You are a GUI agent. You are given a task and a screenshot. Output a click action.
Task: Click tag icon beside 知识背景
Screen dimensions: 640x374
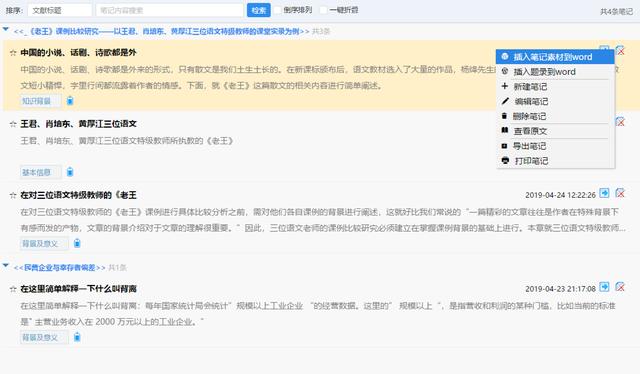(x=70, y=100)
